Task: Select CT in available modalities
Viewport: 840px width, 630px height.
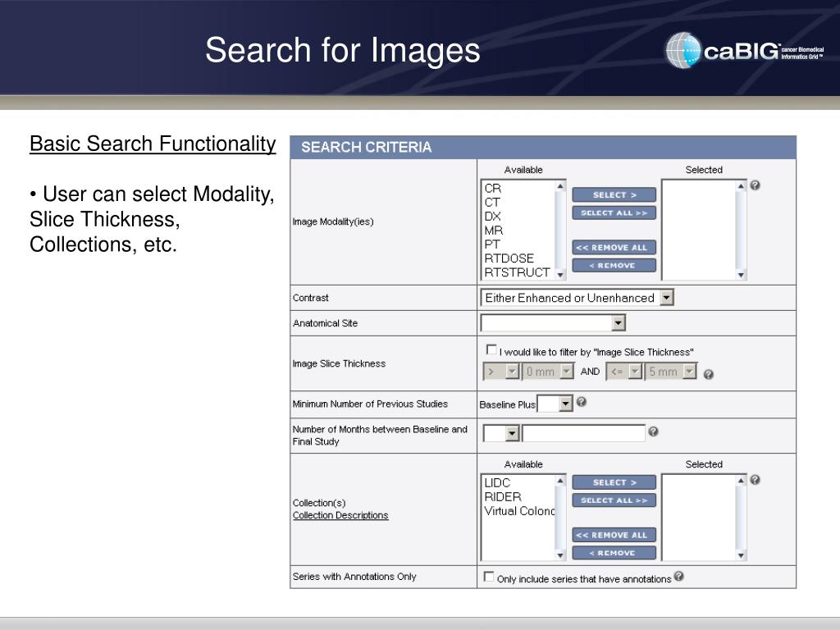Action: 492,203
